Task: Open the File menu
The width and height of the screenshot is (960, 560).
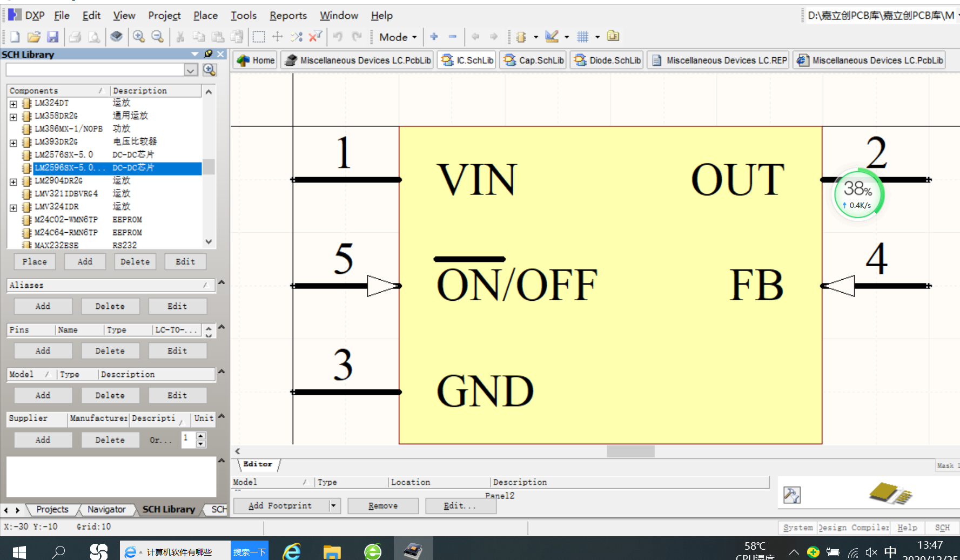Action: click(62, 15)
